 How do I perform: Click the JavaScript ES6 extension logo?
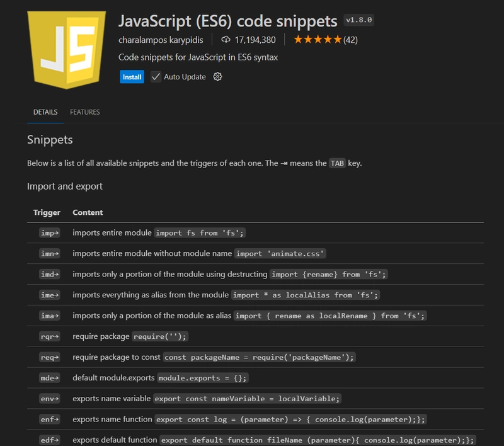(67, 50)
